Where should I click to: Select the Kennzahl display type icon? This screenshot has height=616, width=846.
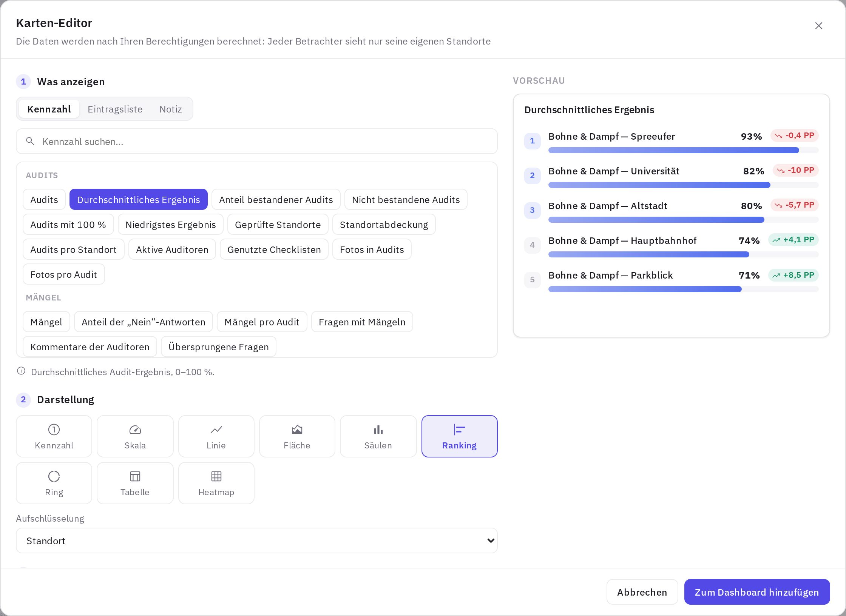point(54,430)
